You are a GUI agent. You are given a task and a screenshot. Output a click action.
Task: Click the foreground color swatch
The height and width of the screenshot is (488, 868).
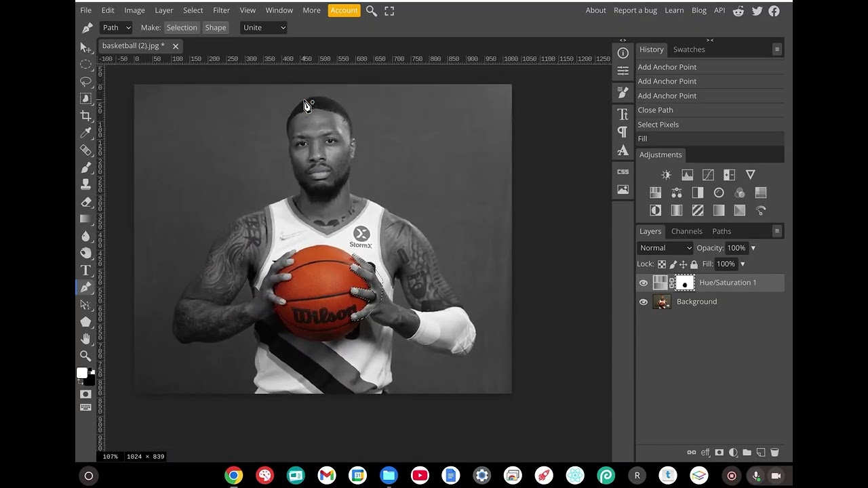(x=82, y=373)
